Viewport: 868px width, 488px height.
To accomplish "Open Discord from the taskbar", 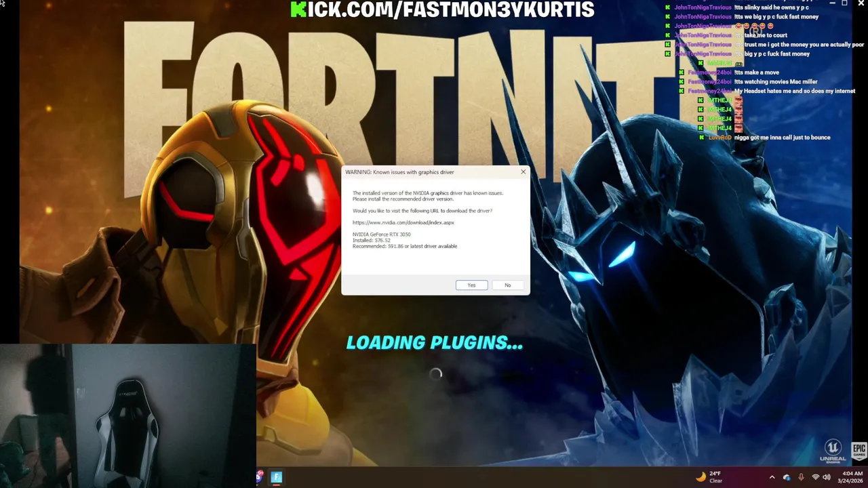I will pyautogui.click(x=260, y=477).
